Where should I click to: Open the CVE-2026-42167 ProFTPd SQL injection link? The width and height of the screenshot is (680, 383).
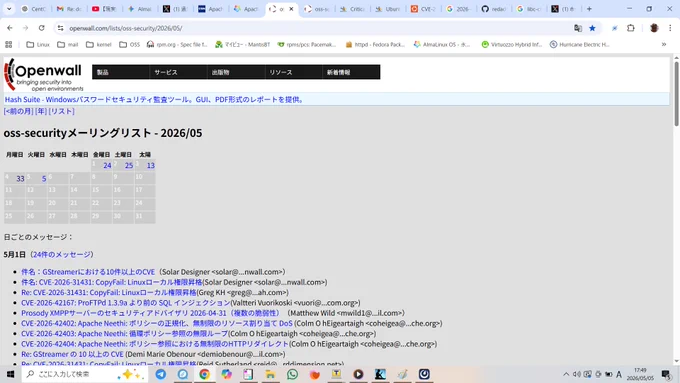tap(125, 303)
